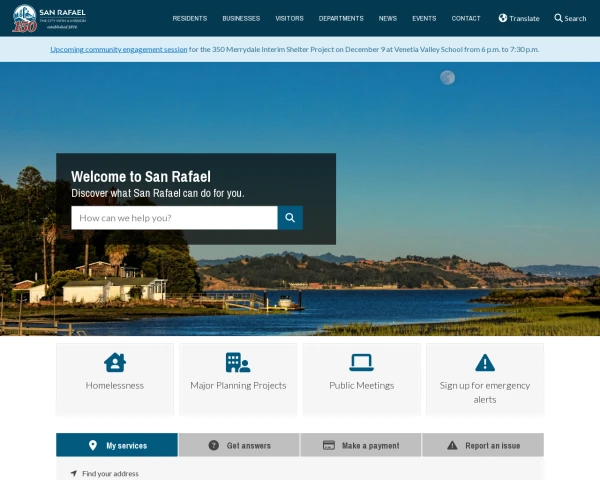600x480 pixels.
Task: Open the Residents menu
Action: coord(190,18)
